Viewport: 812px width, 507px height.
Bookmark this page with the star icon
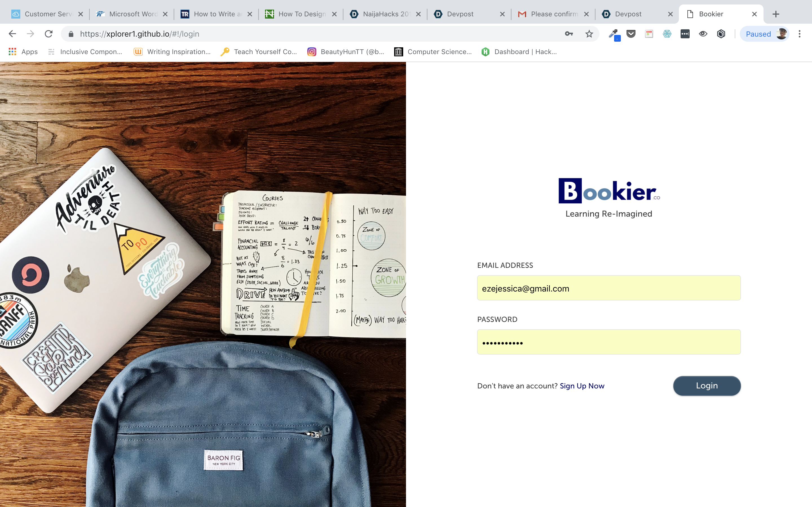tap(589, 34)
